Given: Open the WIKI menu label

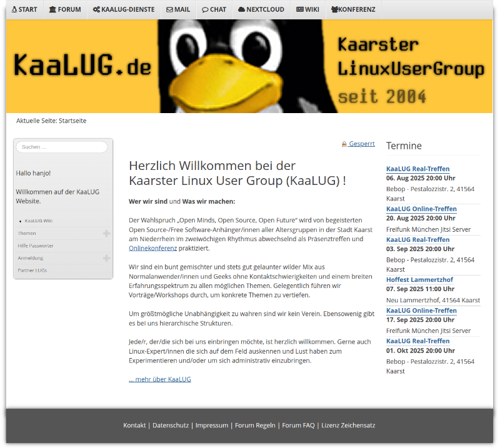Looking at the screenshot, I should 312,9.
